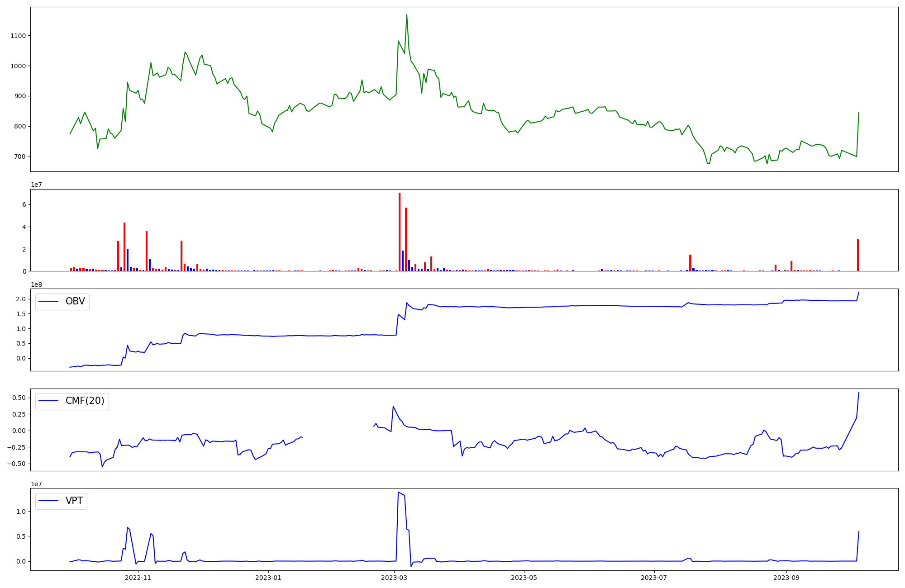
Task: Click the 2022-11 x-axis date label
Action: tap(138, 578)
